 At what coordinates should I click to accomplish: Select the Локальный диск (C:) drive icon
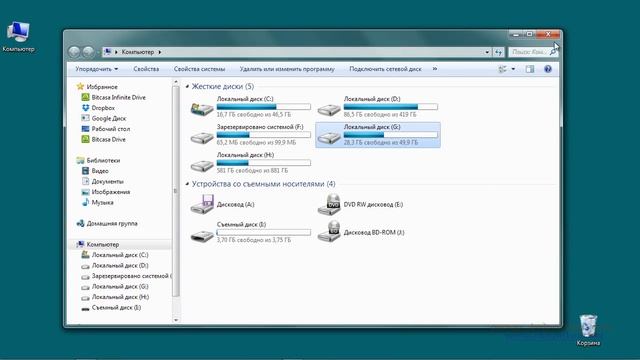click(x=202, y=108)
